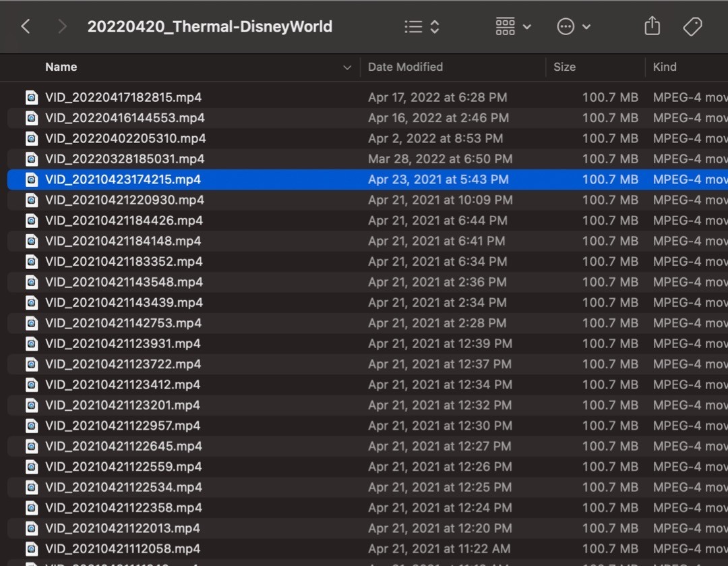Image resolution: width=728 pixels, height=566 pixels.
Task: Select file name VID_20210421183352.mp4
Action: pos(124,261)
